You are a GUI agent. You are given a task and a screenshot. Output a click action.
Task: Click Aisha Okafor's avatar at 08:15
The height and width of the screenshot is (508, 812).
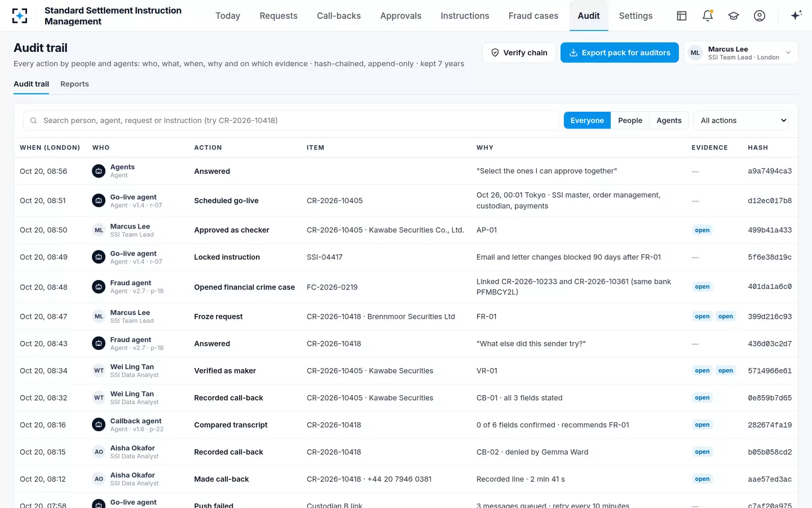tap(99, 452)
